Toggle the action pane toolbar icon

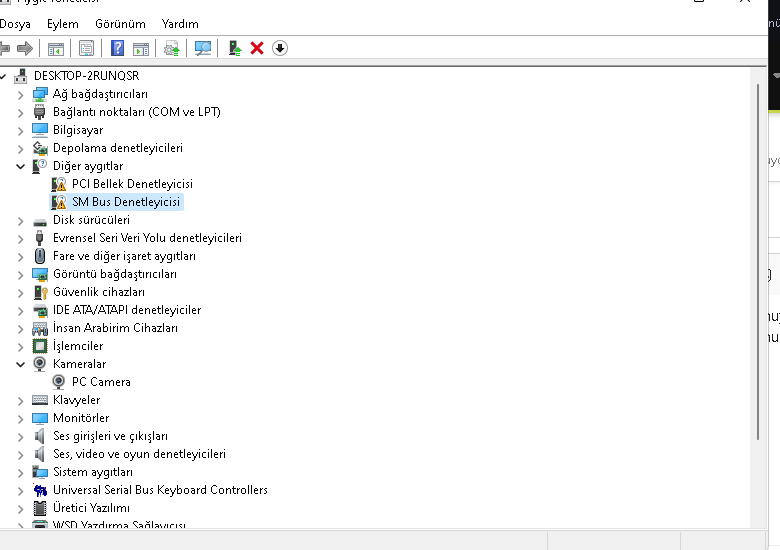click(x=141, y=48)
